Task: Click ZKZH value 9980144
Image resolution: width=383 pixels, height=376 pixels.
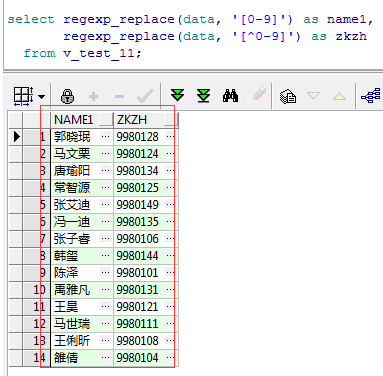Action: [x=137, y=256]
